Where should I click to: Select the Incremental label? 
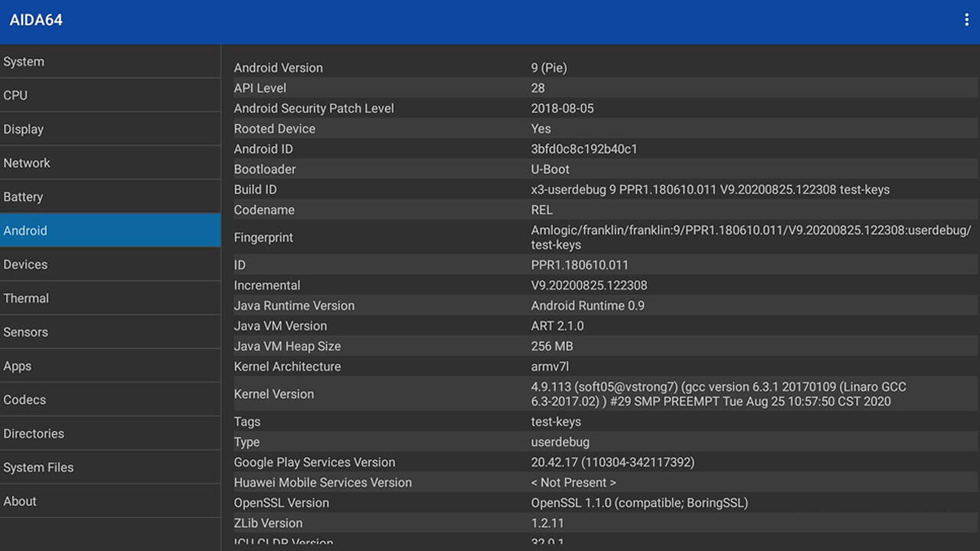(x=267, y=285)
